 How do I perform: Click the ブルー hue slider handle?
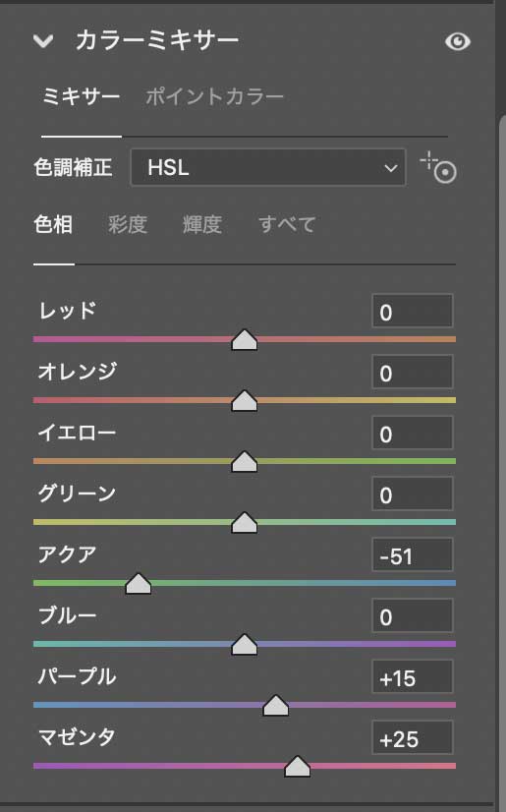pyautogui.click(x=245, y=644)
